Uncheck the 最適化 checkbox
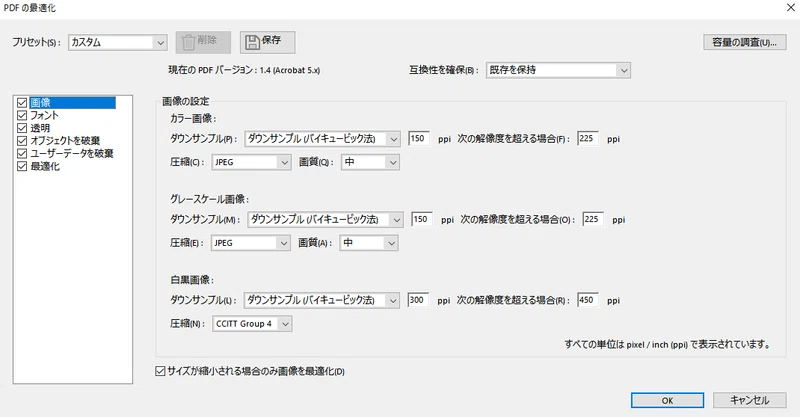Image resolution: width=800 pixels, height=417 pixels. [22, 166]
